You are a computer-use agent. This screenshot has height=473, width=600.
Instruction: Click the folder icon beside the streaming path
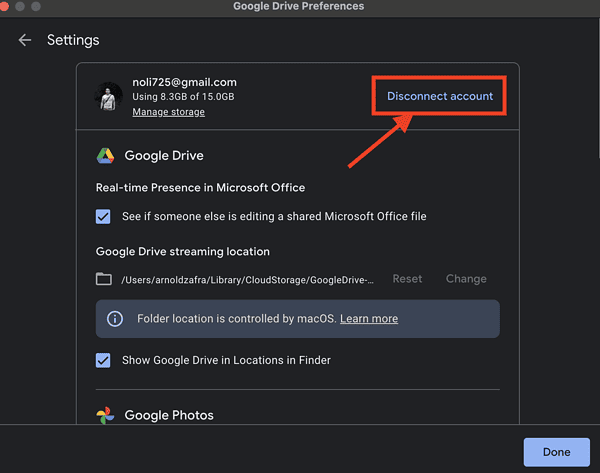point(103,279)
